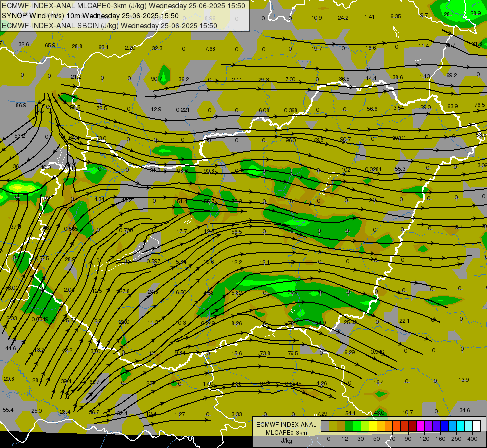Click the map value '0.221'

click(183, 110)
